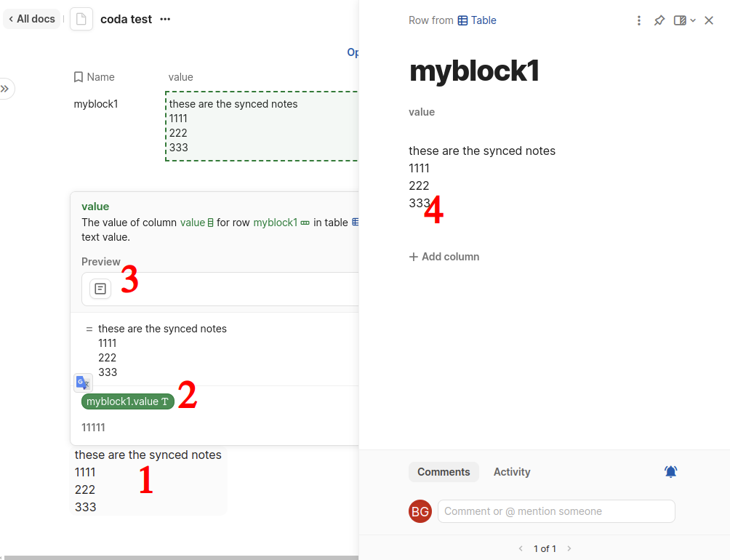Open doc options ellipsis next to coda test

point(165,19)
